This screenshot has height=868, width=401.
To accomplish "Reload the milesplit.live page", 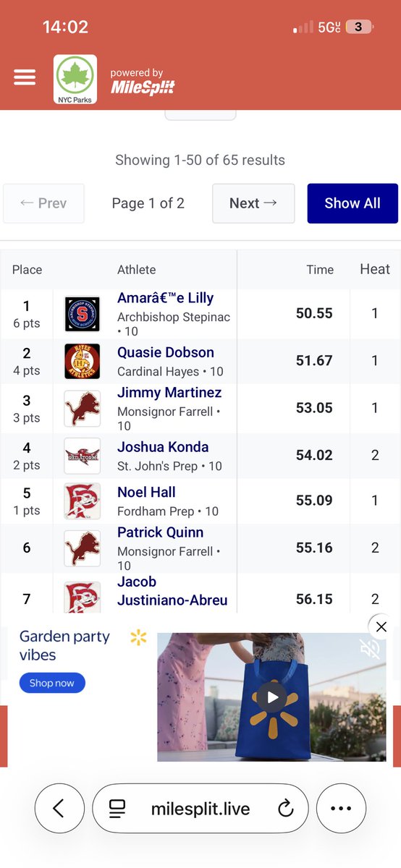I will click(x=286, y=809).
